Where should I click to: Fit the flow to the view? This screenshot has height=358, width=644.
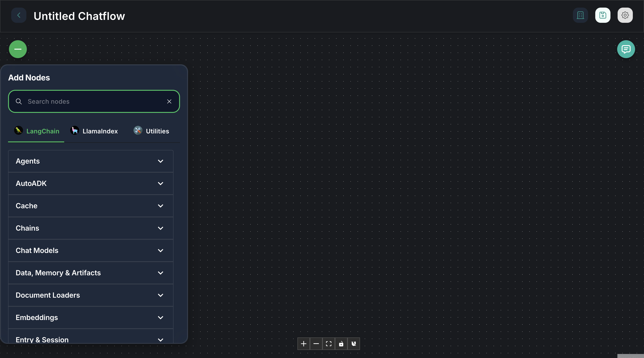(x=328, y=344)
